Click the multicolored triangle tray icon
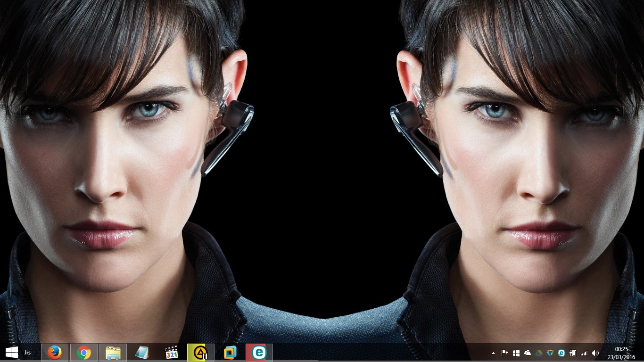This screenshot has height=362, width=644. click(550, 353)
